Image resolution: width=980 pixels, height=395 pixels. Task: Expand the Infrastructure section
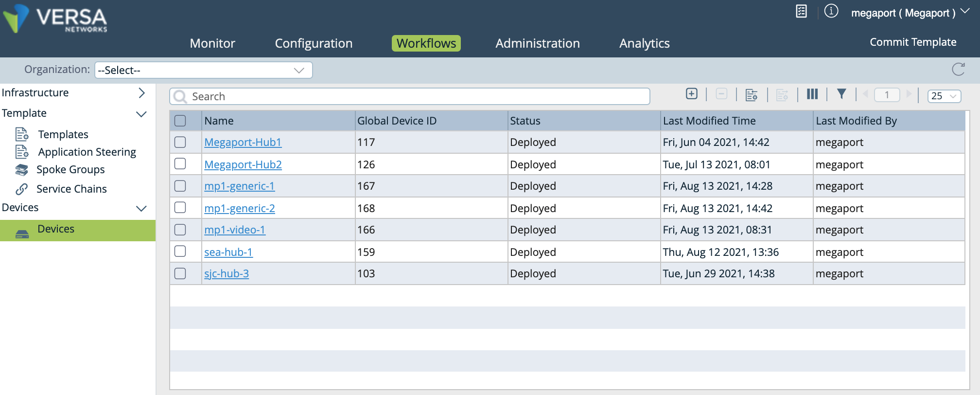pyautogui.click(x=141, y=93)
